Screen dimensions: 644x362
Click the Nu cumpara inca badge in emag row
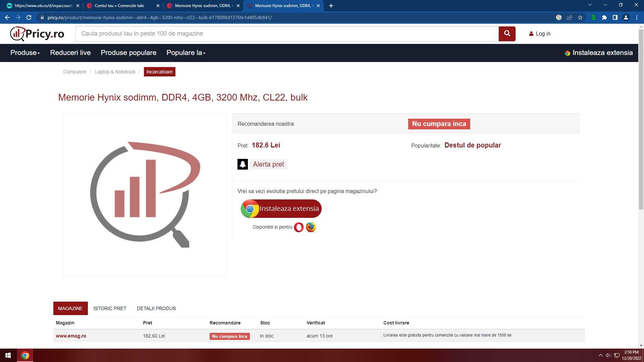[x=229, y=336]
